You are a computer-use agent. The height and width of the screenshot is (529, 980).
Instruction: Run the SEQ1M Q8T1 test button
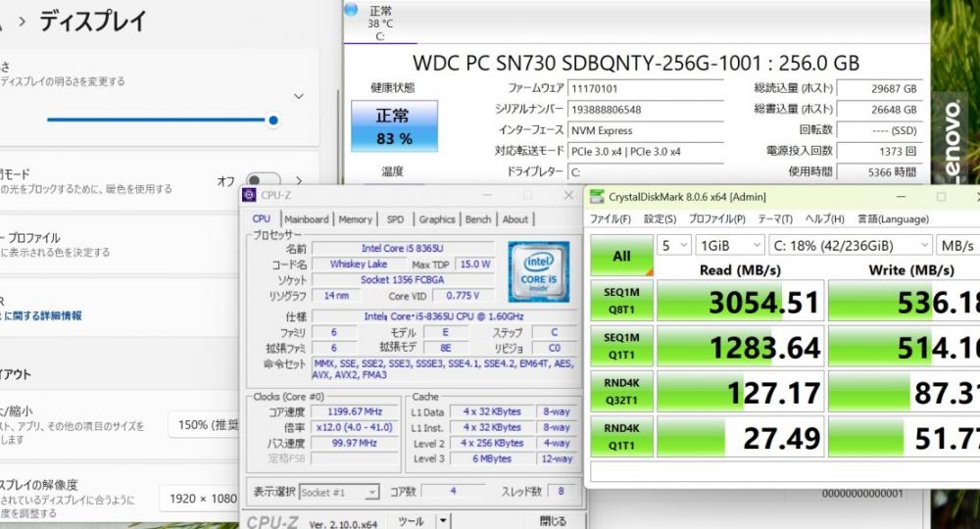pyautogui.click(x=622, y=301)
